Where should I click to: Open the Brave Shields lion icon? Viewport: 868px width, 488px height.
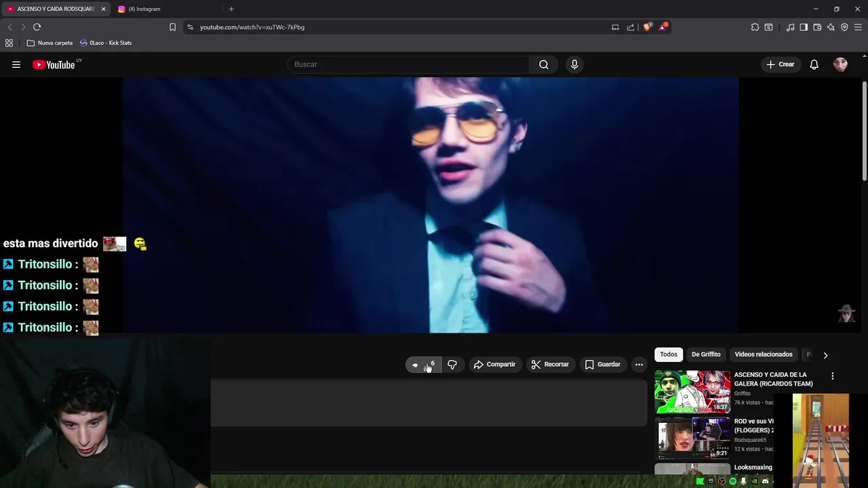[x=648, y=27]
